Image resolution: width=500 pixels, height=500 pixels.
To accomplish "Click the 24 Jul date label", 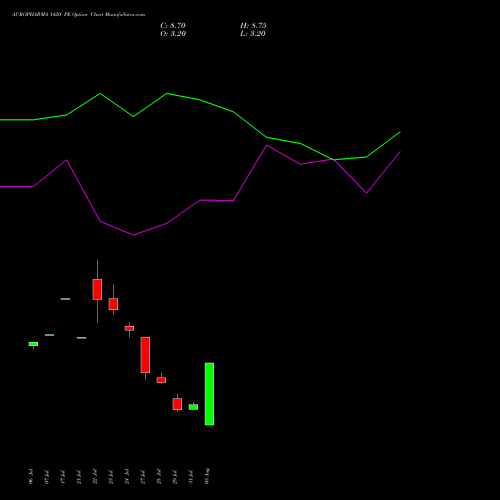I will [127, 477].
